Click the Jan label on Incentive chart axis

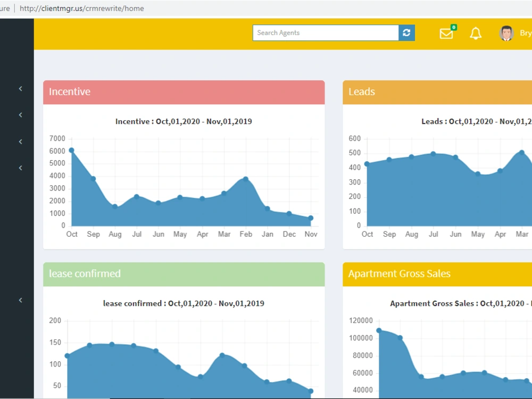pyautogui.click(x=268, y=234)
